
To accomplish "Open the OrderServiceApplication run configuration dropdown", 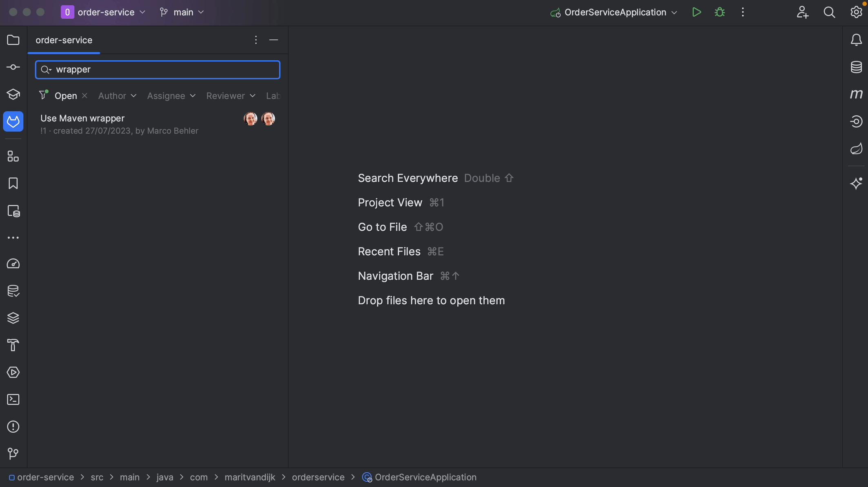I will [x=614, y=12].
